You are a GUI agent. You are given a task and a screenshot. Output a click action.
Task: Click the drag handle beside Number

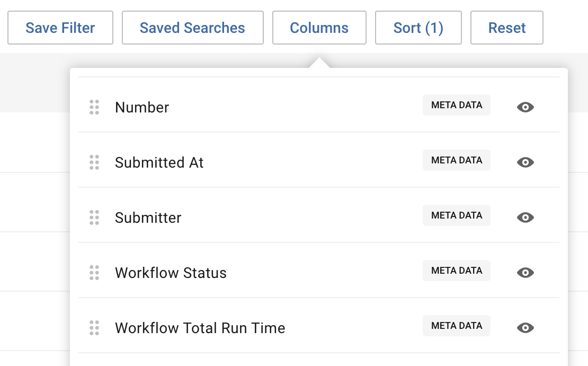94,107
